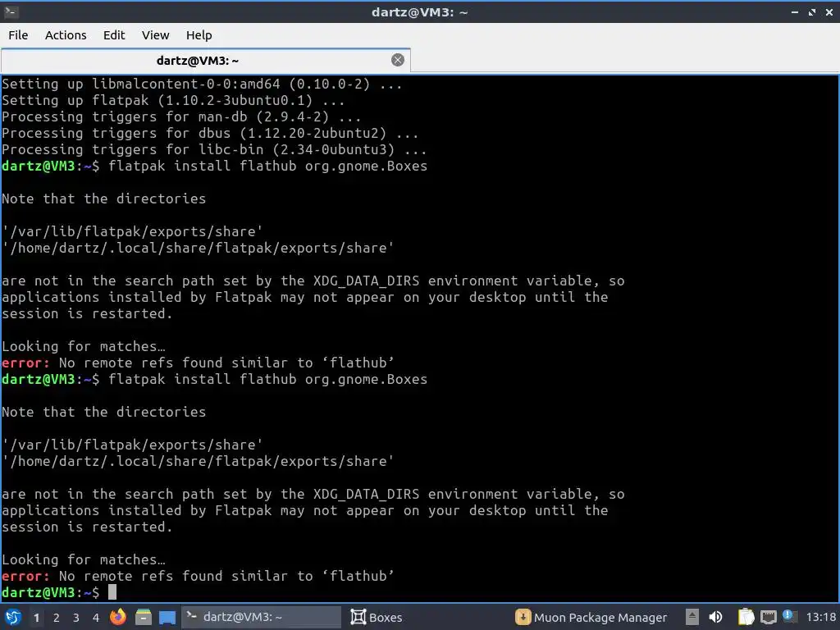
Task: Minimize the terminal window
Action: [x=795, y=11]
